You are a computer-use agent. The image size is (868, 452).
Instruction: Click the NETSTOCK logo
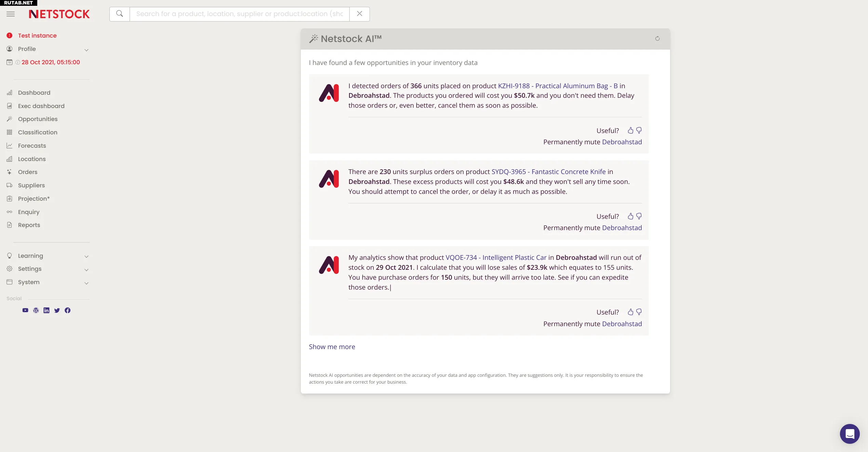point(59,14)
